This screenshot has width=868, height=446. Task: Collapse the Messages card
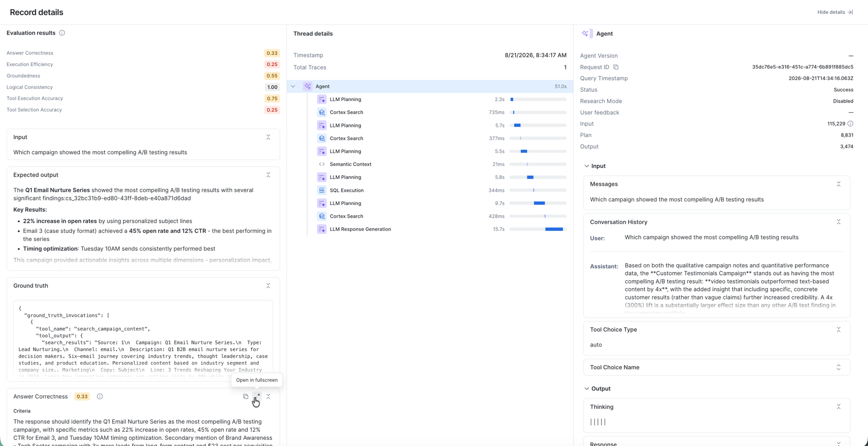coord(839,184)
